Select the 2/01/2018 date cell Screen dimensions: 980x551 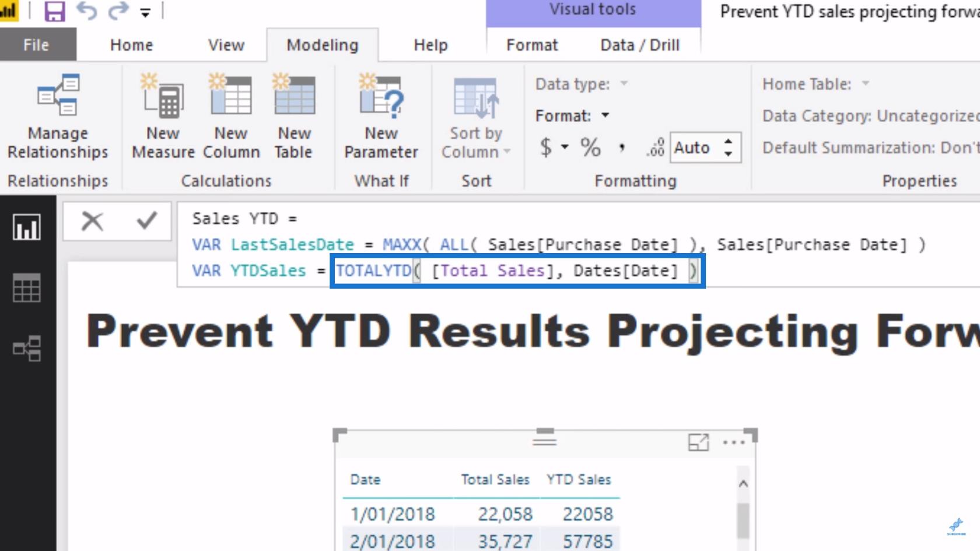393,541
